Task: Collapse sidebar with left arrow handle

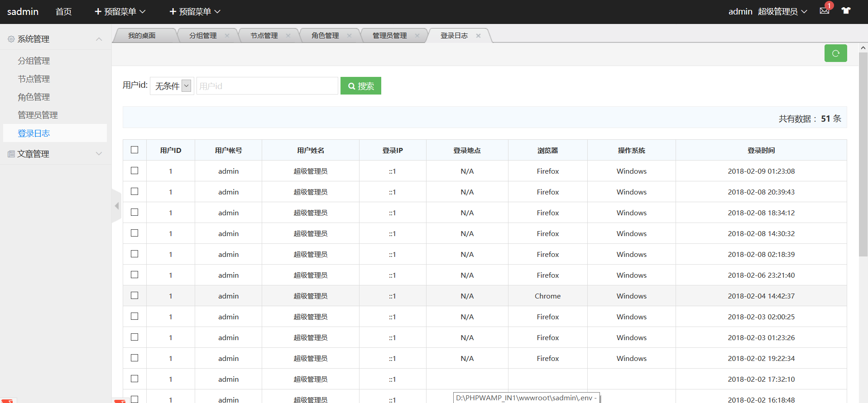Action: (x=116, y=206)
